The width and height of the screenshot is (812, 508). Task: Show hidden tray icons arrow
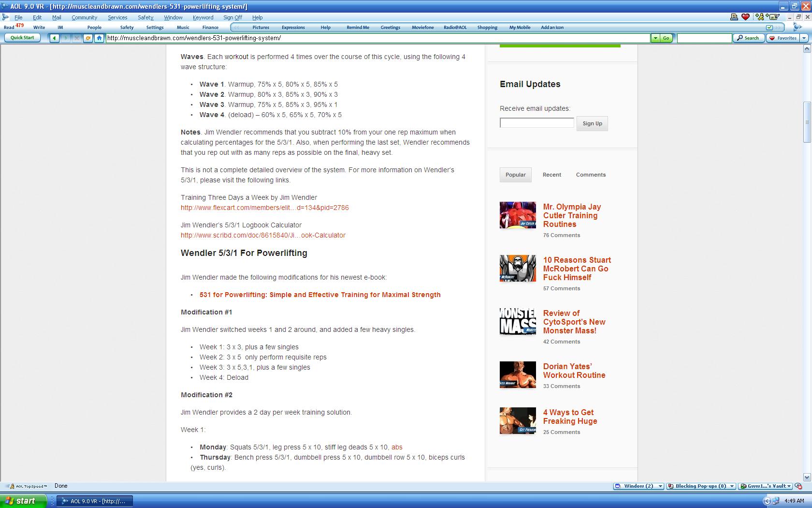point(767,501)
